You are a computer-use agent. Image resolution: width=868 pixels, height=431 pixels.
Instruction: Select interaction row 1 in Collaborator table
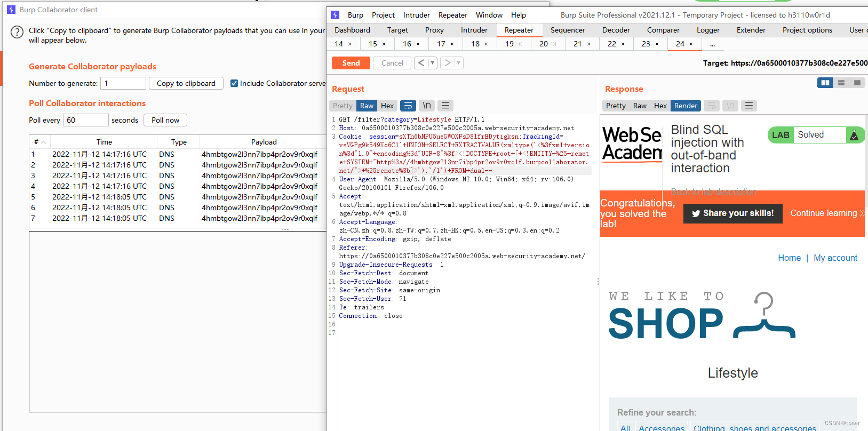tap(177, 154)
